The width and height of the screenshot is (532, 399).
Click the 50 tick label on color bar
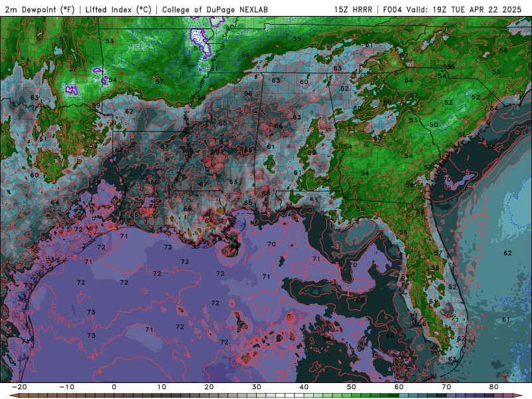pyautogui.click(x=352, y=387)
